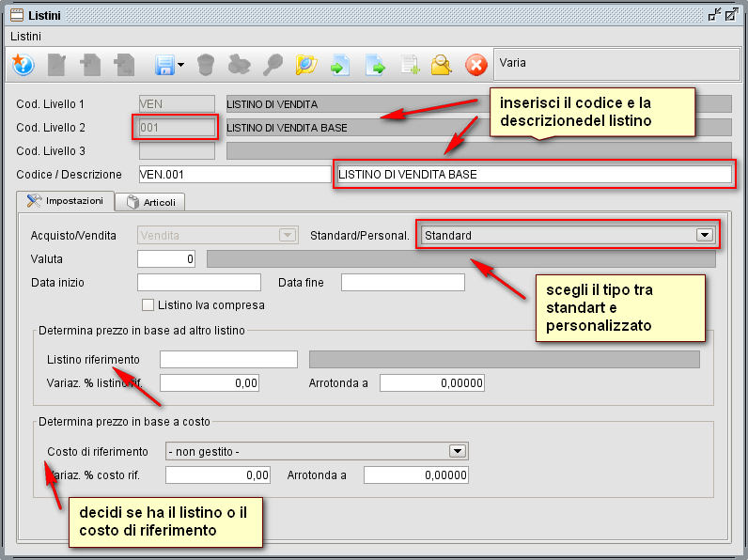Click the Data inizio label
Image resolution: width=748 pixels, height=560 pixels.
point(57,283)
